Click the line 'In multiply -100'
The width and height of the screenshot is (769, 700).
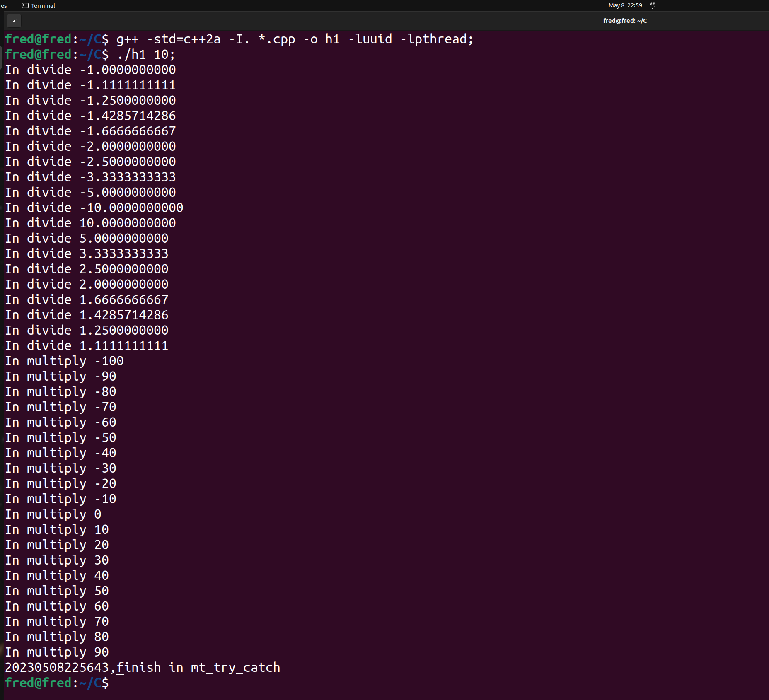click(x=64, y=361)
